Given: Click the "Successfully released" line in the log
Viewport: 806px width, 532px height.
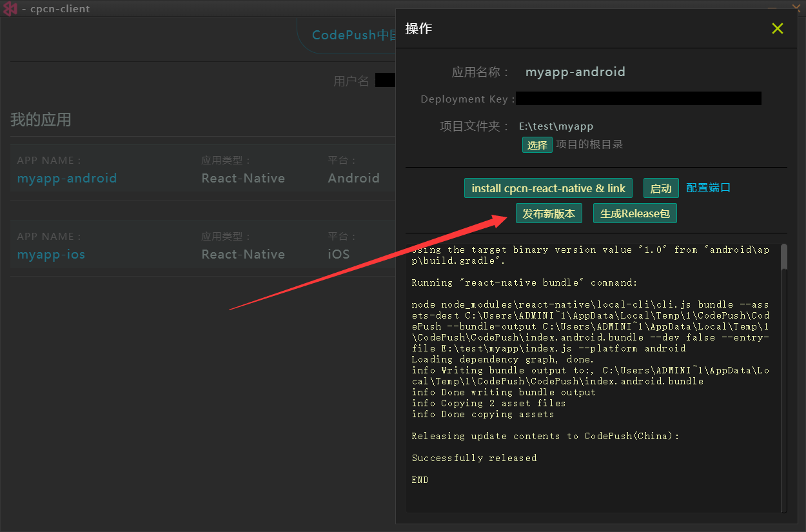Looking at the screenshot, I should (474, 458).
